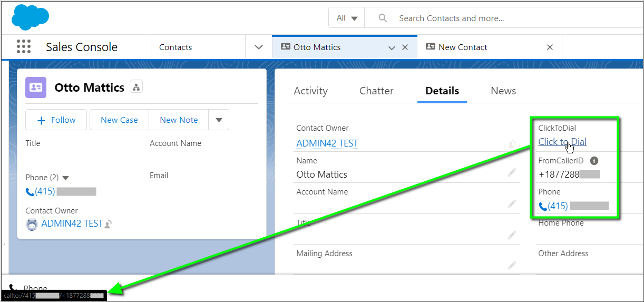This screenshot has height=302, width=644.
Task: Close the Otto Mattics workspace tab
Action: [x=405, y=47]
